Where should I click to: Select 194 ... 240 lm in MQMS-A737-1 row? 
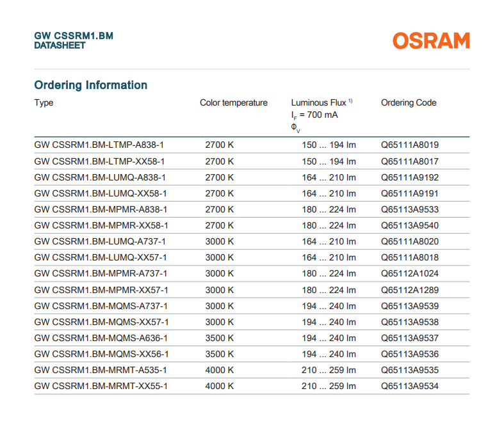click(329, 306)
